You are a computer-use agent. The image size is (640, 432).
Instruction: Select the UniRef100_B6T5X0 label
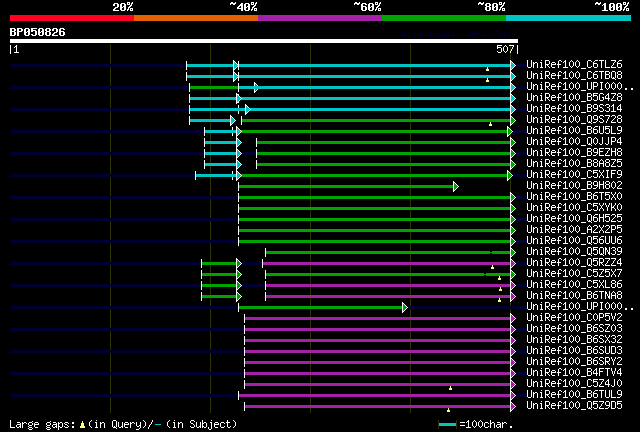pyautogui.click(x=574, y=196)
